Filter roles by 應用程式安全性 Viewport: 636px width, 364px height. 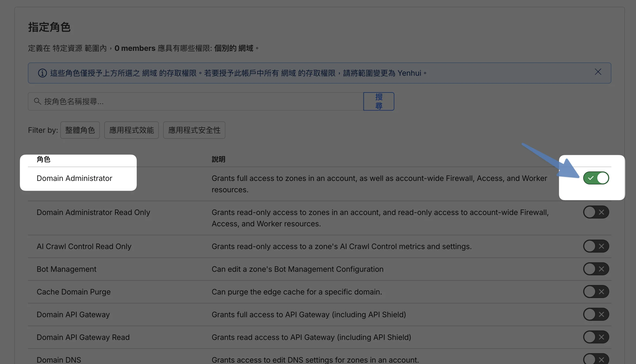coord(194,130)
